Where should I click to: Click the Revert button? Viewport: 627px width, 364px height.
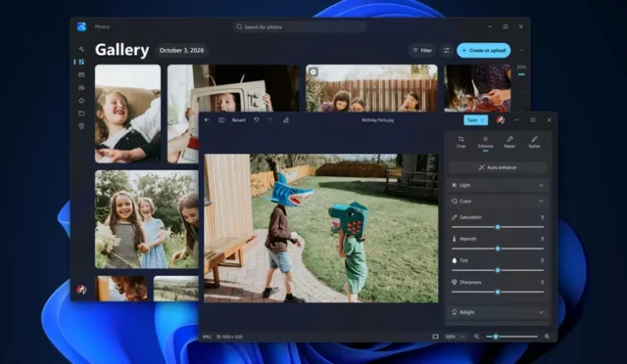pos(239,120)
